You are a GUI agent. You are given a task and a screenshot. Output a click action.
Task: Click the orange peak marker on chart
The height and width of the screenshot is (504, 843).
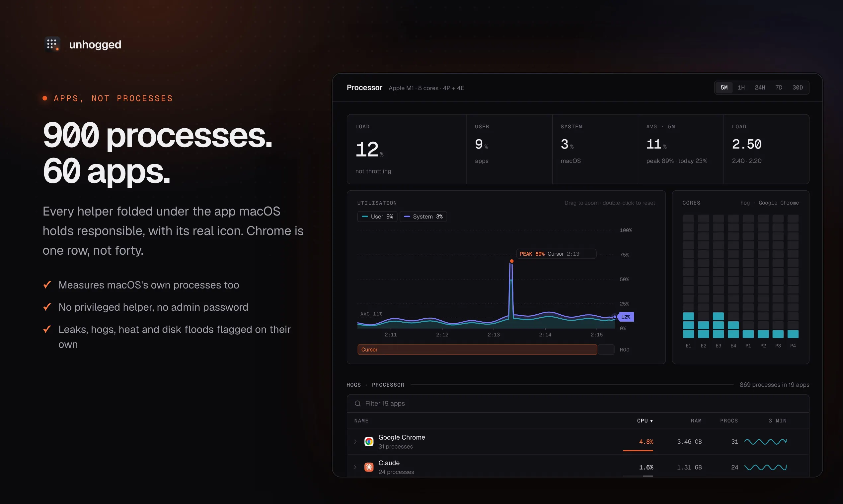pos(511,261)
